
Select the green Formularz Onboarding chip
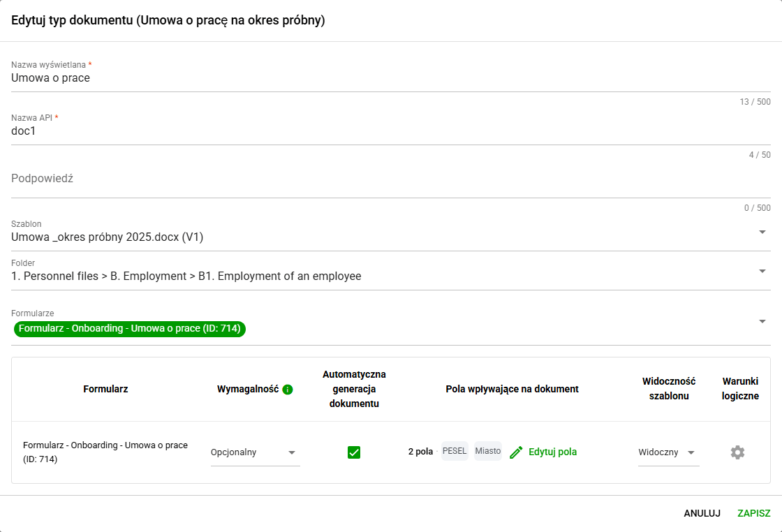click(130, 329)
